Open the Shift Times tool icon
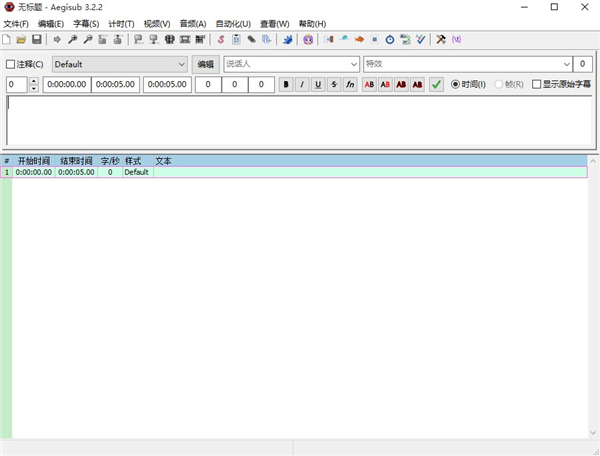This screenshot has height=456, width=600. tap(329, 39)
